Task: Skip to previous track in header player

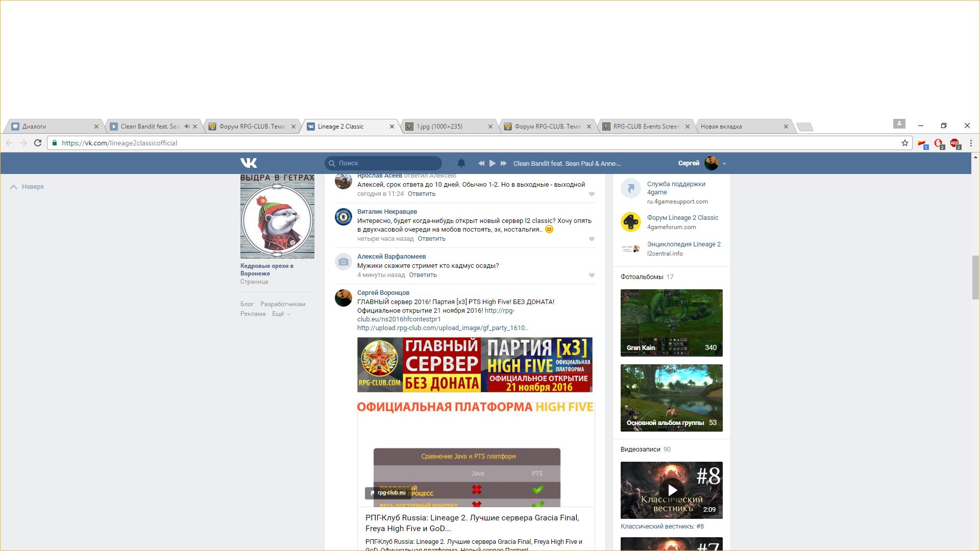Action: [x=481, y=163]
